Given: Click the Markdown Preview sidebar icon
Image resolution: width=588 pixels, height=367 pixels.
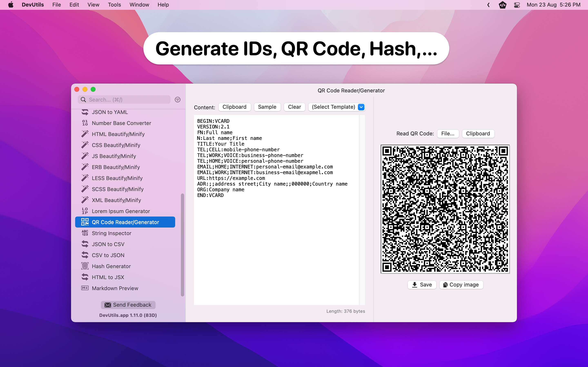Looking at the screenshot, I should pos(85,288).
